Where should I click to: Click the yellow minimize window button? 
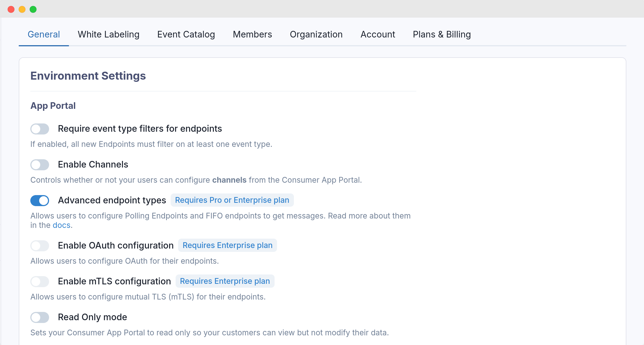click(22, 9)
